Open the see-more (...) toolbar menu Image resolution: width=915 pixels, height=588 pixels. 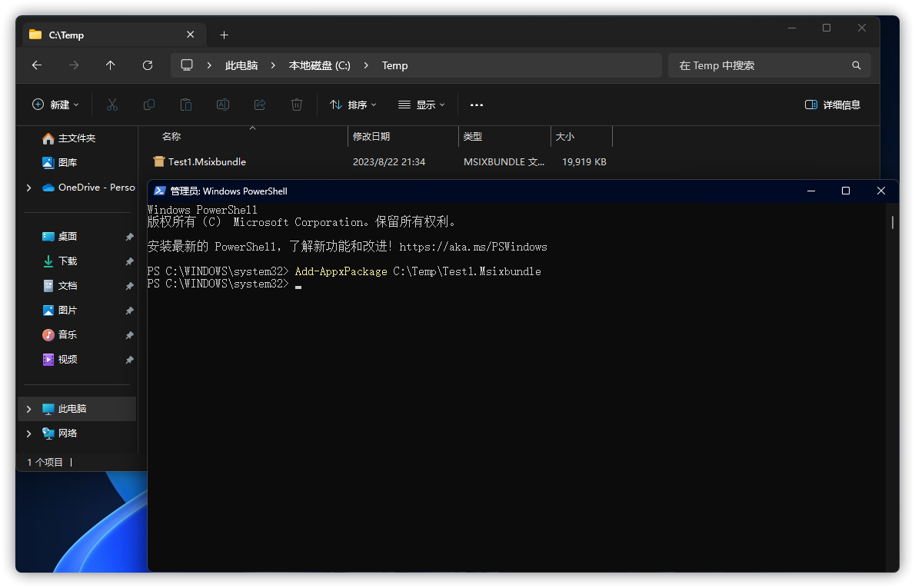coord(476,105)
